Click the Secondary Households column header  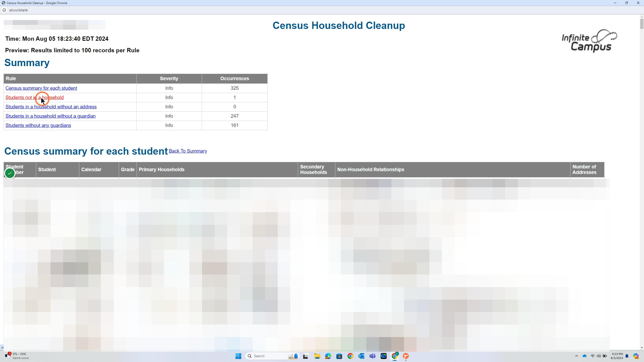[x=316, y=170]
